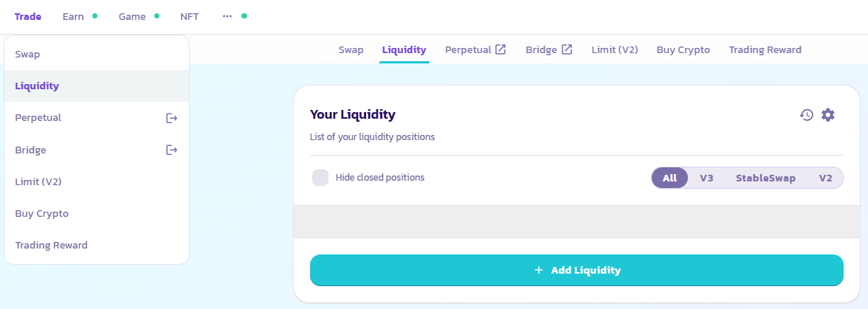The image size is (868, 309).
Task: Click the exit arrow icon next to Perpetual in dropdown
Action: click(172, 118)
